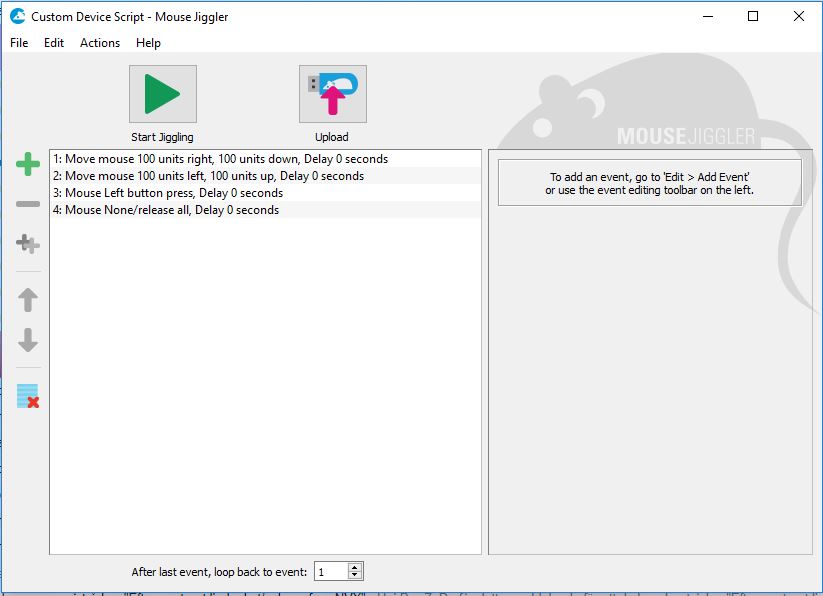
Task: Remove event using the gray minus icon
Action: [x=28, y=204]
